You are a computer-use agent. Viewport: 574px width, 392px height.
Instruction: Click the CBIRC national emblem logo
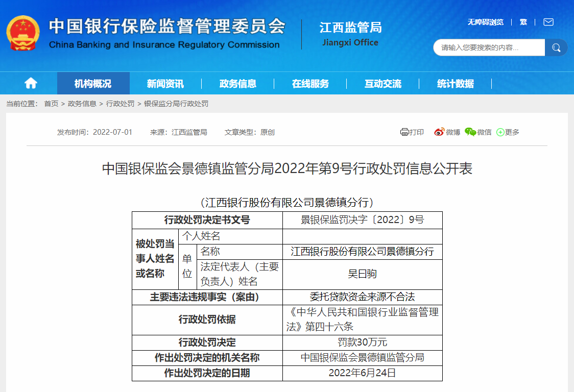23,32
